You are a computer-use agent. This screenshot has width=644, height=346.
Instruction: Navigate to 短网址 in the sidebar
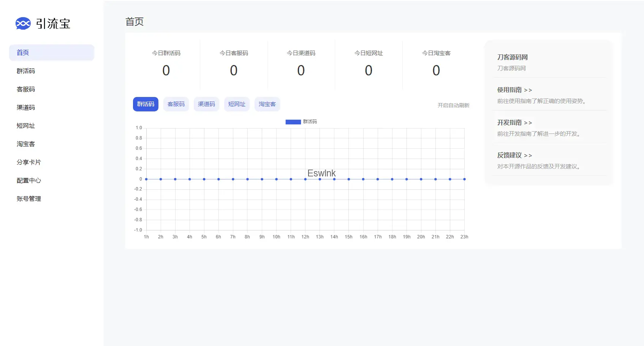[26, 126]
